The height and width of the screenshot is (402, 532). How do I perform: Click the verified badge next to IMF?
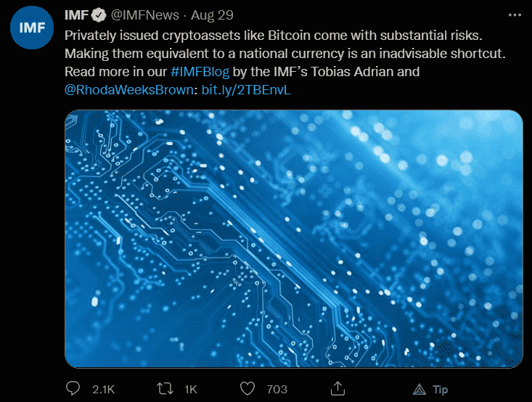tap(99, 15)
